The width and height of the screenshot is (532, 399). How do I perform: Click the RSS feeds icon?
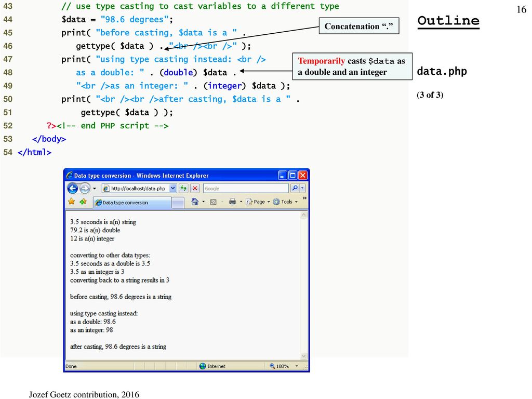[213, 202]
